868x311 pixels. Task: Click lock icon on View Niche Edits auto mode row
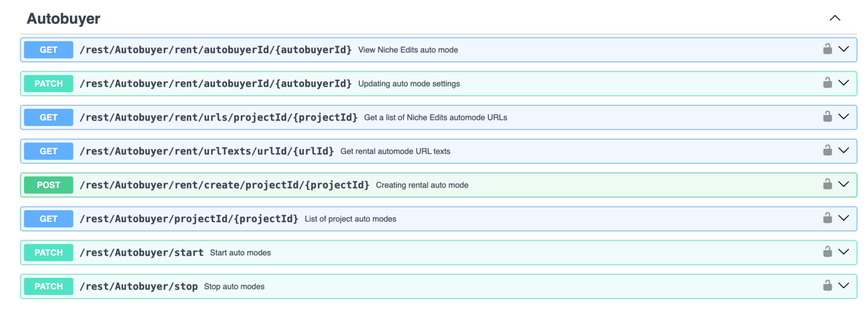tap(827, 49)
